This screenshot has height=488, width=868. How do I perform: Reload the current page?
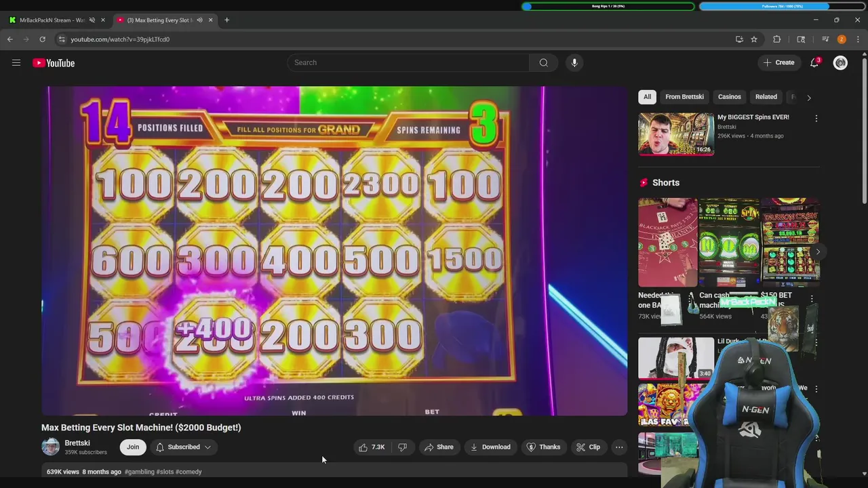[42, 39]
